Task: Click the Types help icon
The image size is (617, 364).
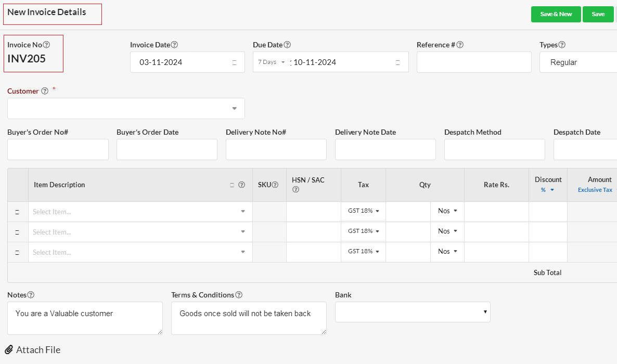Action: [562, 45]
